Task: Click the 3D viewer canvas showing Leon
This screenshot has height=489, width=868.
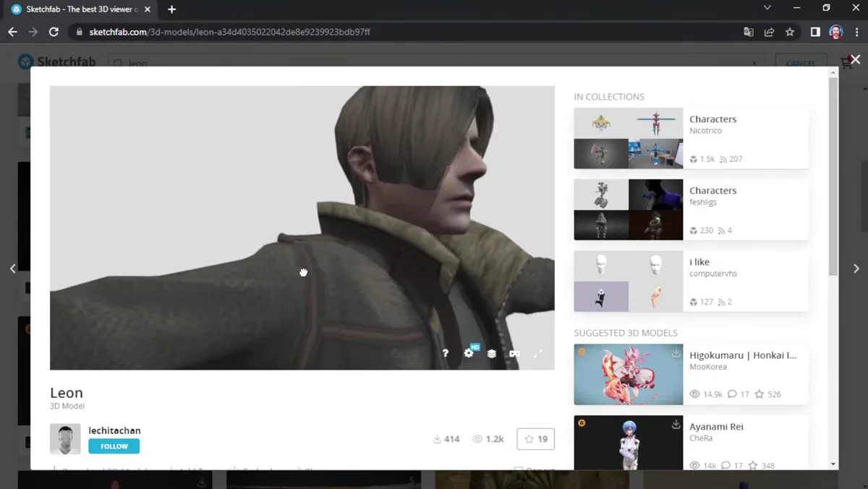Action: (302, 228)
